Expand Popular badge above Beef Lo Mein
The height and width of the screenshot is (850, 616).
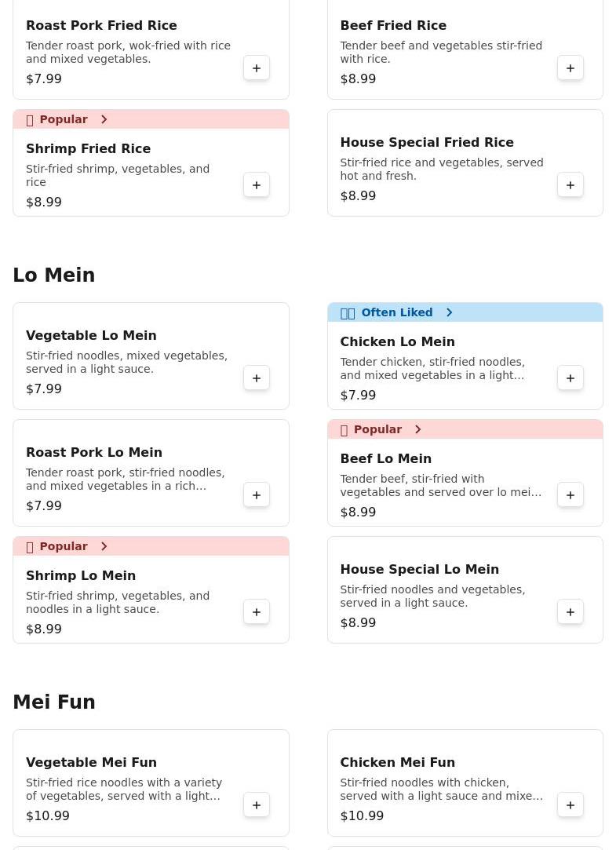tap(382, 429)
